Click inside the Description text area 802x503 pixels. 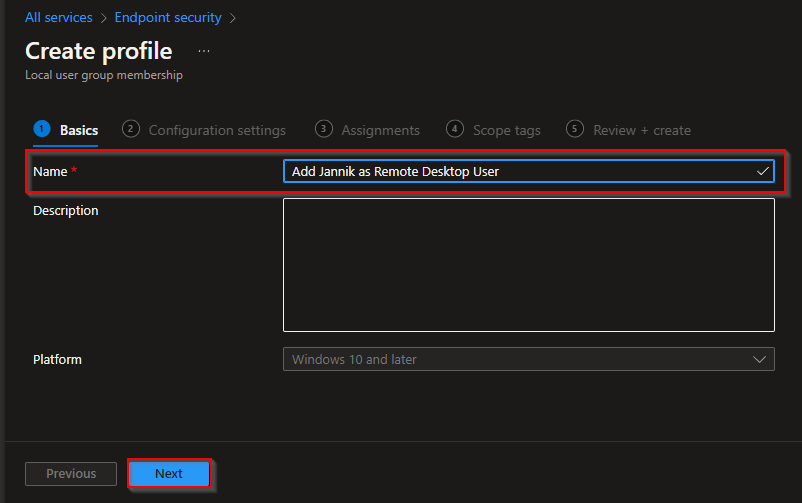(x=528, y=264)
